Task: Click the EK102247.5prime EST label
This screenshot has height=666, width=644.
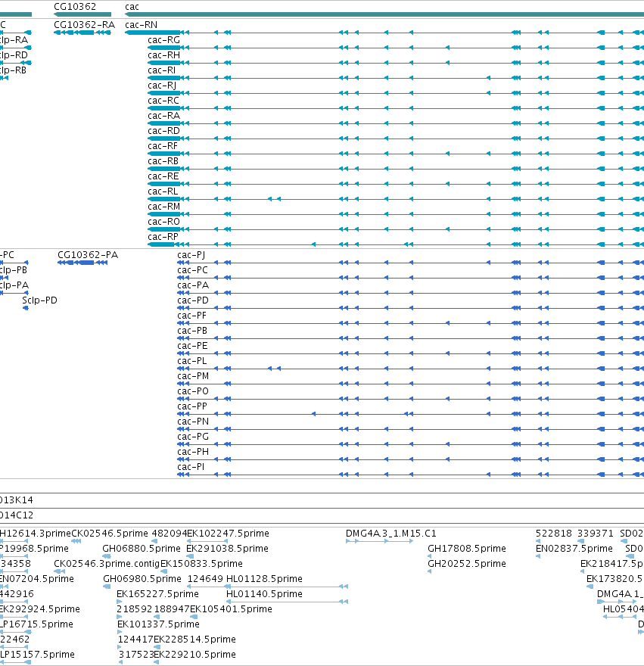Action: 228,534
